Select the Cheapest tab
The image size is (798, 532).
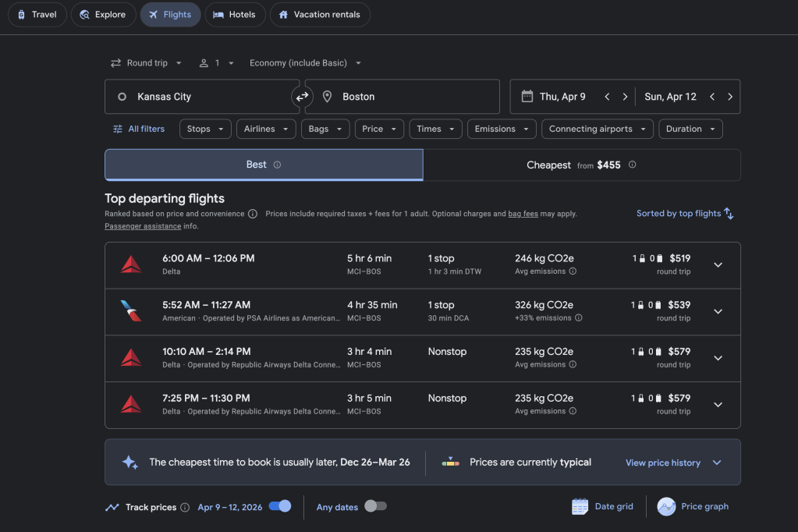[581, 165]
